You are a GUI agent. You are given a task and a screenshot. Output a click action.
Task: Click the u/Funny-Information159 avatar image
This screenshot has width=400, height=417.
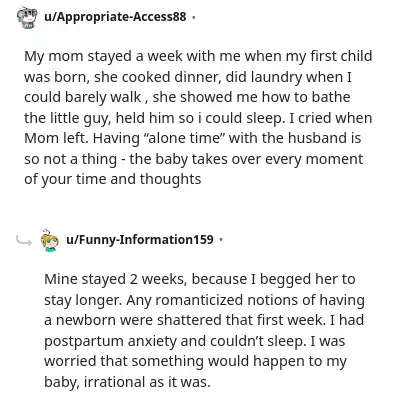[50, 240]
